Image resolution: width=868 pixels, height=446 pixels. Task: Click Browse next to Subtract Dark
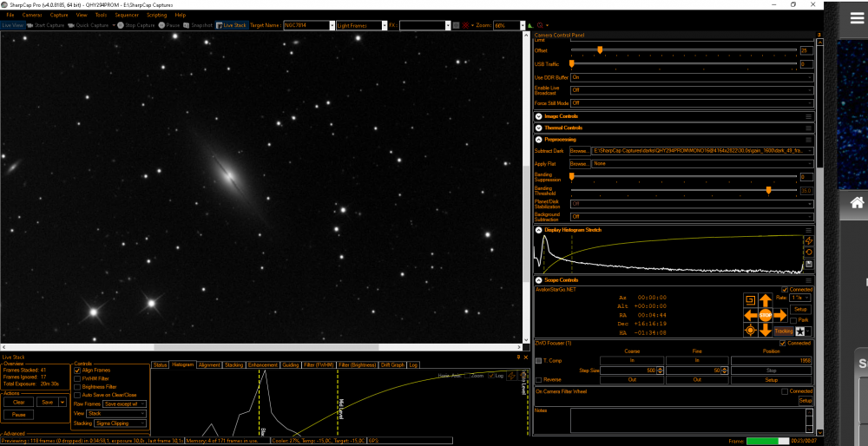click(x=579, y=150)
